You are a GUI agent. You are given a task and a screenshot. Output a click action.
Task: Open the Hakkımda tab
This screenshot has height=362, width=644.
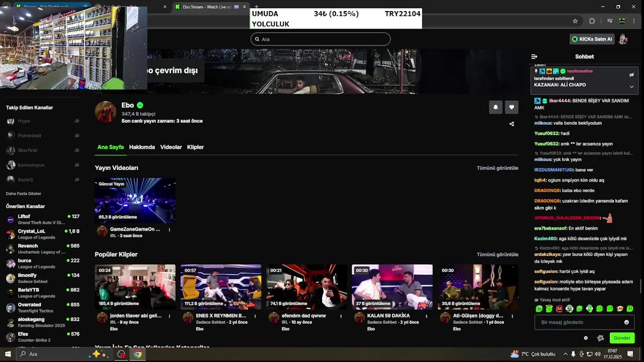tap(142, 147)
